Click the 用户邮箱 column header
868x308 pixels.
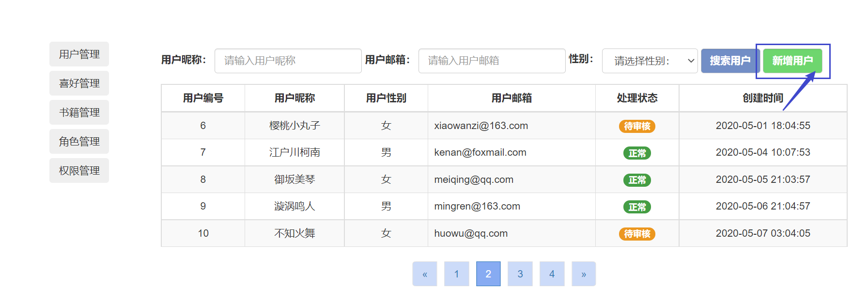pyautogui.click(x=512, y=98)
